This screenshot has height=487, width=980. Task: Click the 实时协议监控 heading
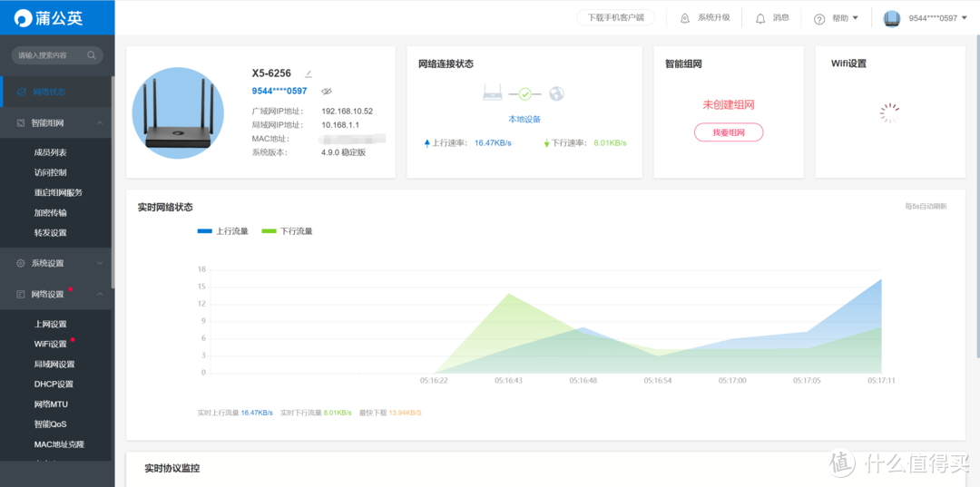(x=171, y=468)
